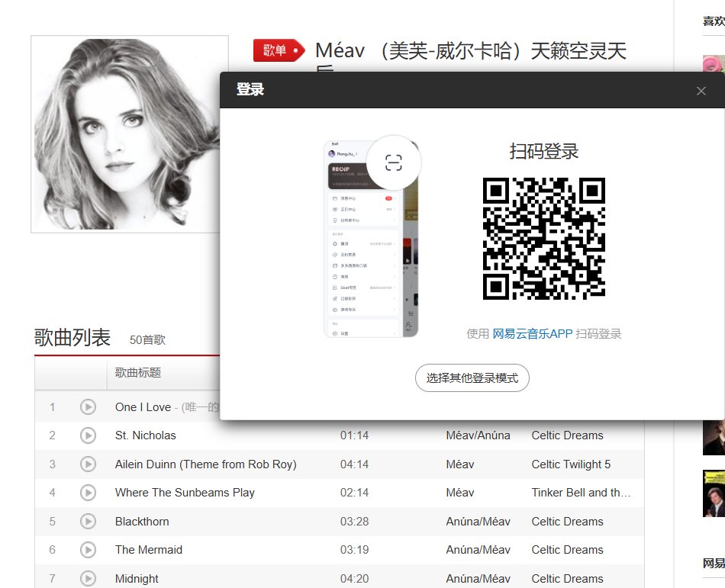Click the 选择其他登录模式 button
This screenshot has height=588, width=725.
[472, 378]
